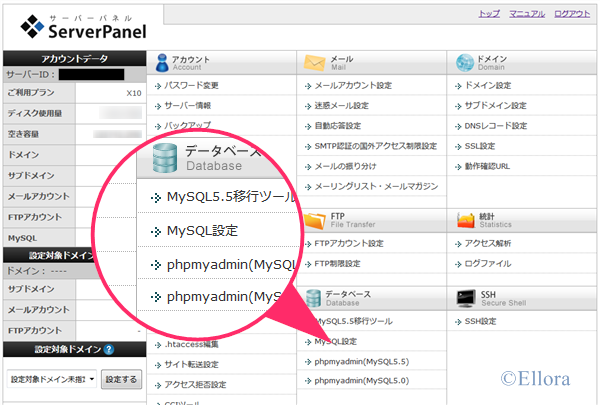The height and width of the screenshot is (405, 600).
Task: Open ログファイル under Statistics
Action: [488, 264]
